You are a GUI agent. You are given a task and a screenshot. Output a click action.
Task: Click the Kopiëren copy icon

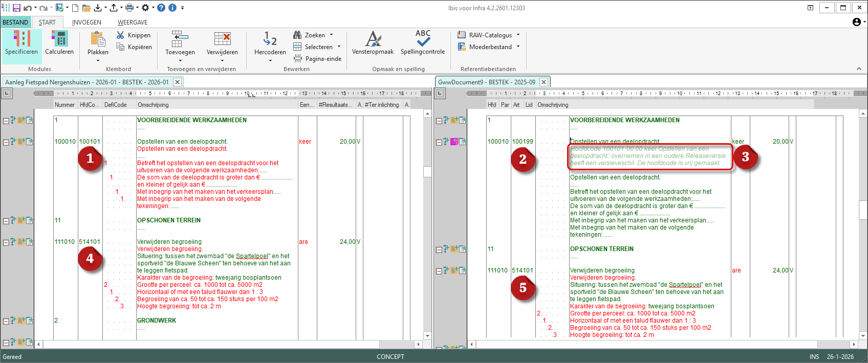click(x=120, y=47)
